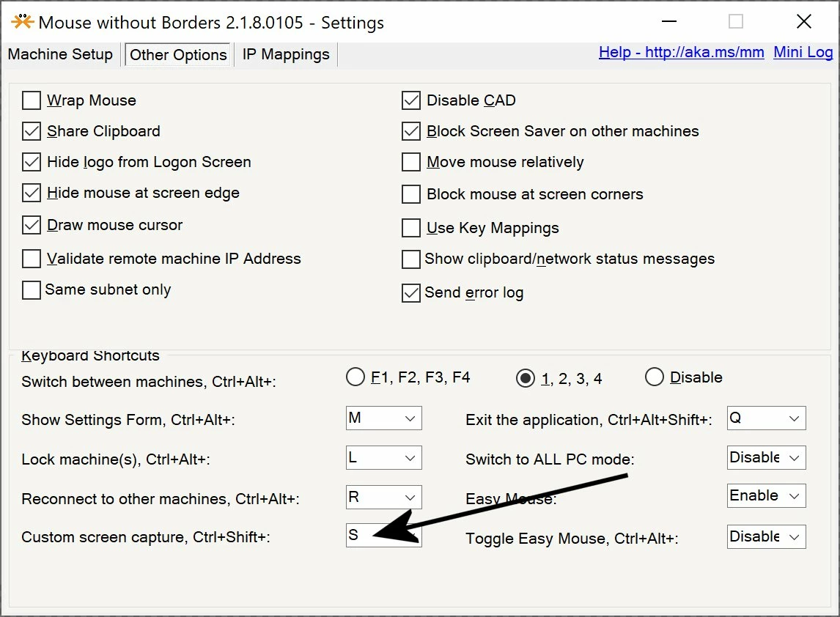Expand the Reconnect to other machines dropdown
840x617 pixels.
tap(383, 498)
